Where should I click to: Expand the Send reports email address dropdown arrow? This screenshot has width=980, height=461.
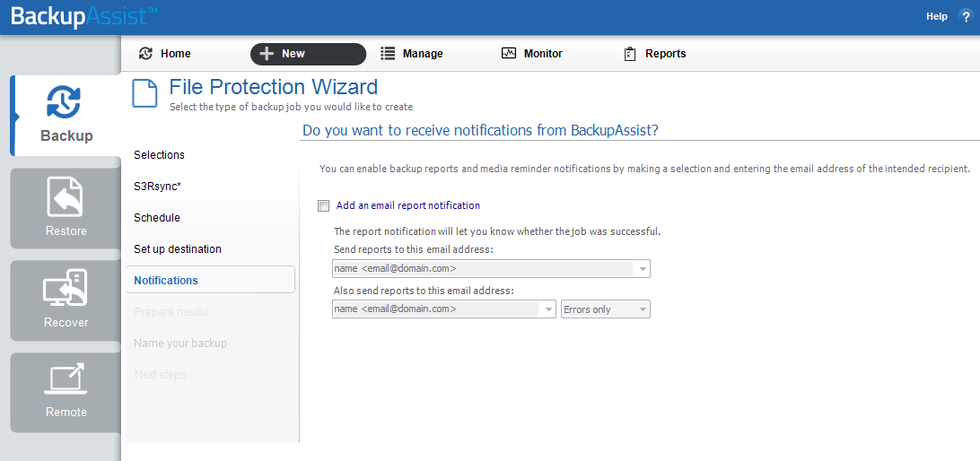coord(642,269)
